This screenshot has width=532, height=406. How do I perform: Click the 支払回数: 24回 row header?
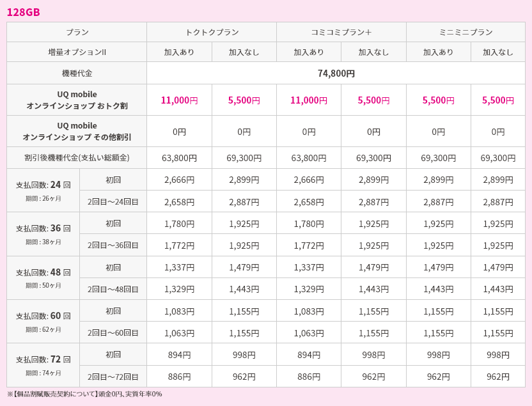43,191
